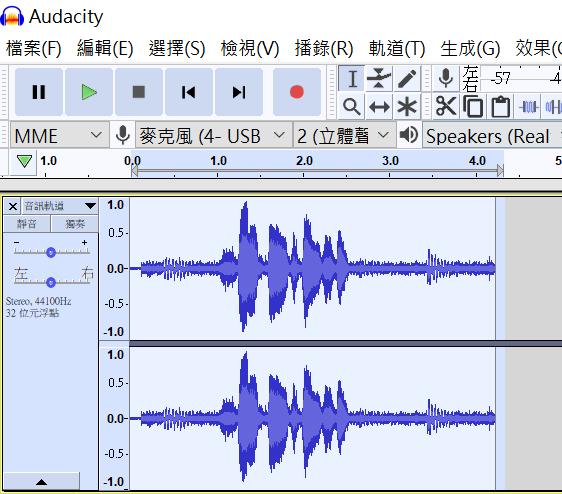Click the green timeline options triangle
This screenshot has width=562, height=494.
pos(24,161)
